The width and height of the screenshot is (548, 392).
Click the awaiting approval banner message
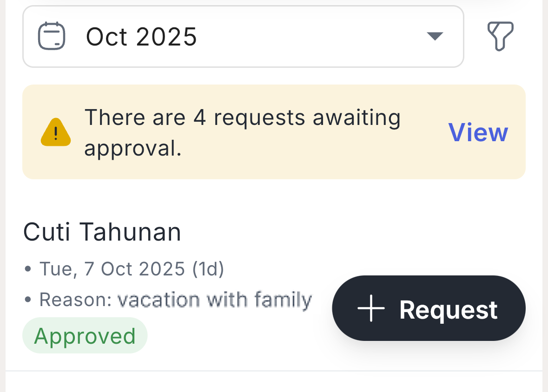coord(242,132)
